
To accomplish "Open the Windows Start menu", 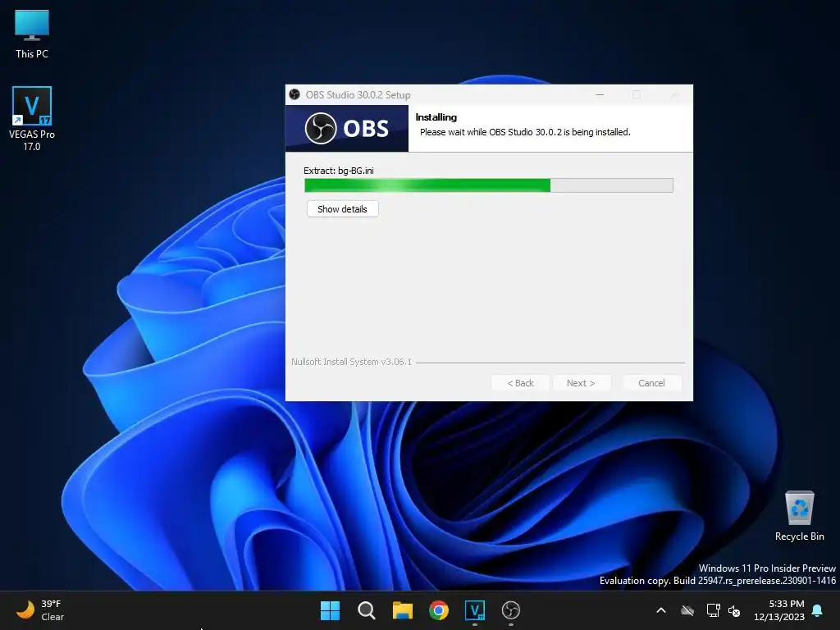I will coord(330,610).
